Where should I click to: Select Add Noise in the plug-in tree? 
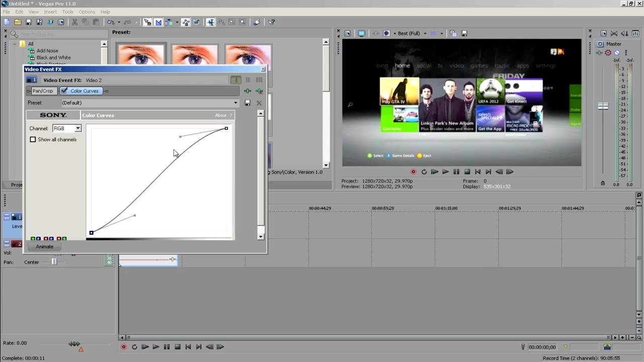(47, 51)
